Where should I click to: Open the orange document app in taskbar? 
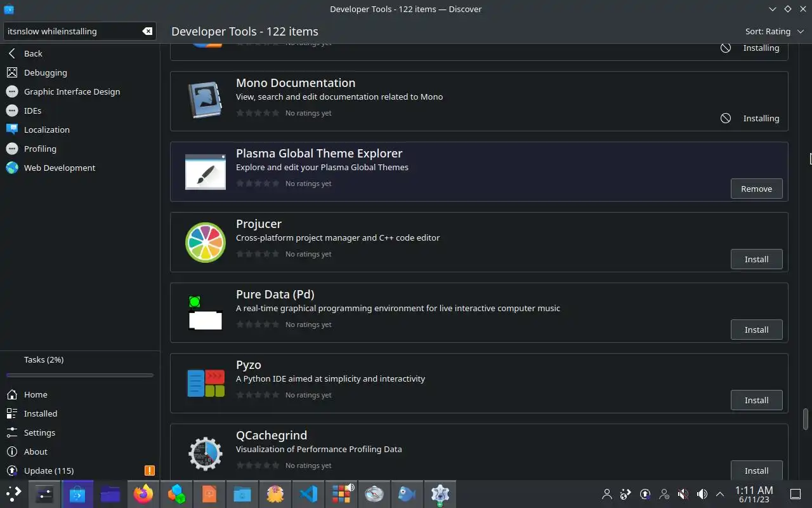(209, 493)
